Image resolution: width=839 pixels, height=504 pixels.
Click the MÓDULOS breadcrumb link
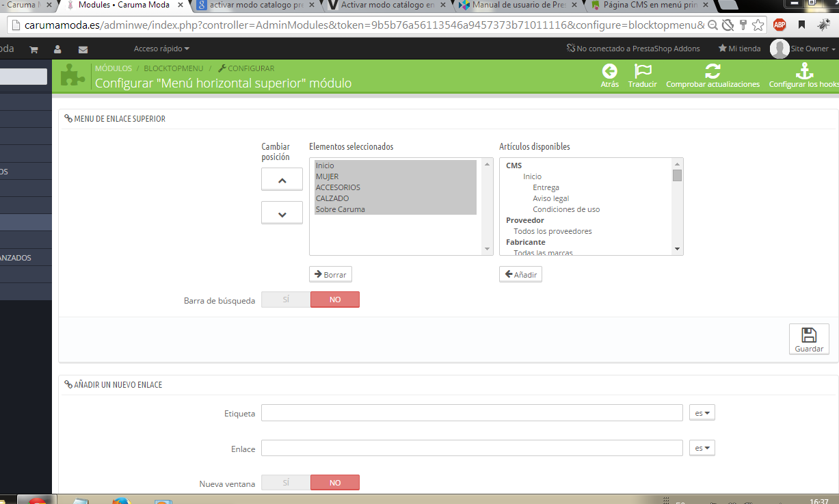point(114,68)
